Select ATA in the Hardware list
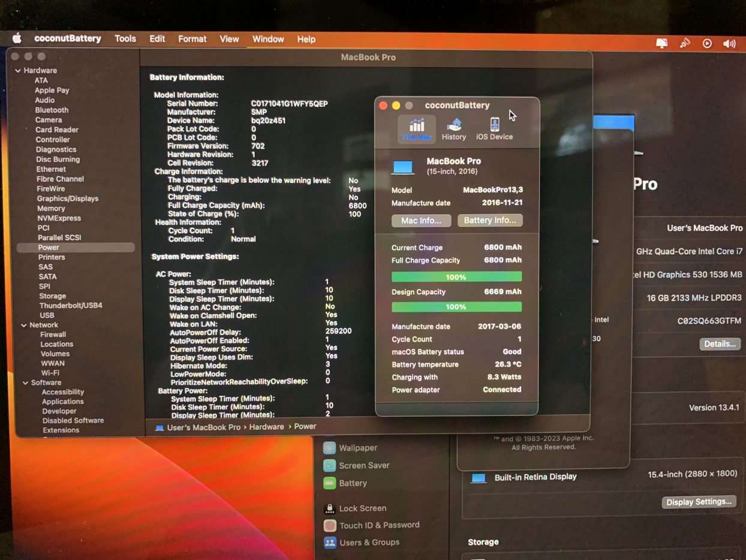The height and width of the screenshot is (560, 746). (41, 80)
